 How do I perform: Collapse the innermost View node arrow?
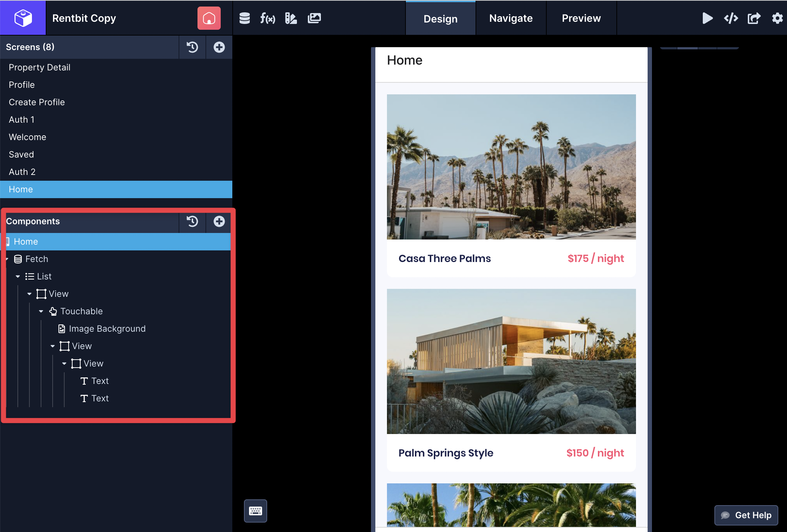pyautogui.click(x=64, y=364)
